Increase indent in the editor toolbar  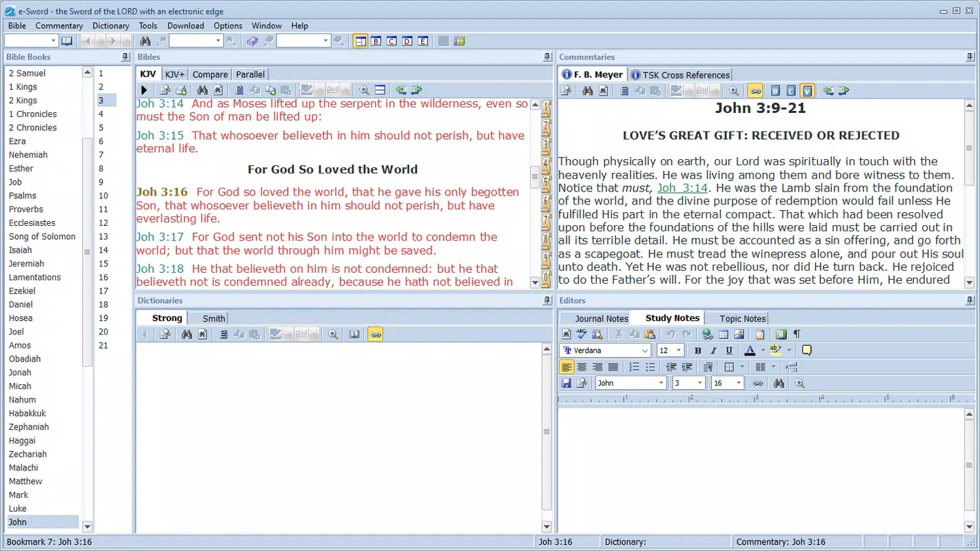point(686,367)
